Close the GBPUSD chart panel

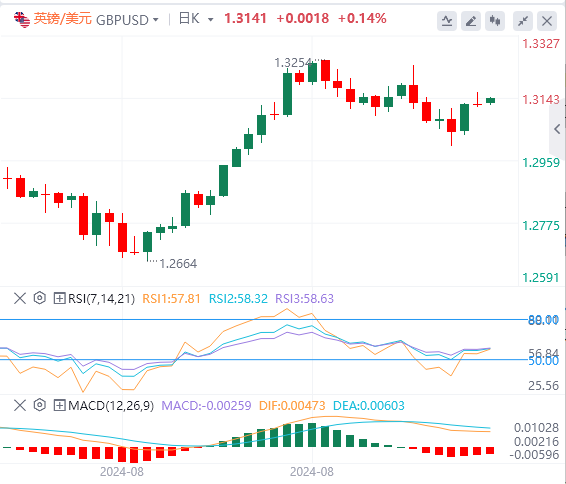pos(547,21)
